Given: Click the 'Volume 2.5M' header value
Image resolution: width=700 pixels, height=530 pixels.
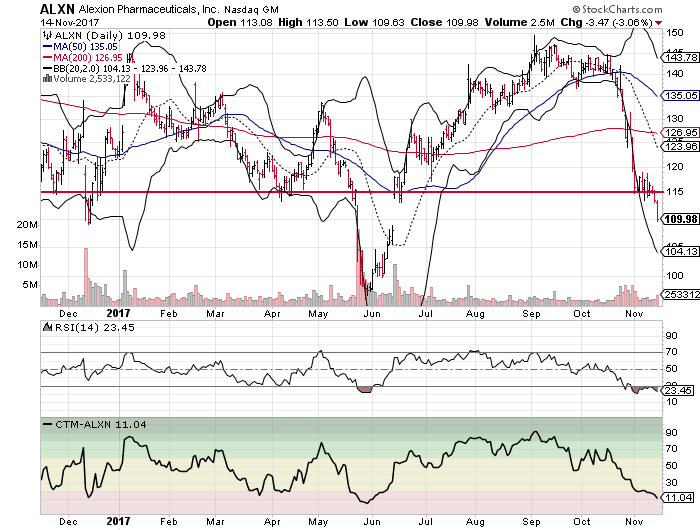Looking at the screenshot, I should 520,22.
